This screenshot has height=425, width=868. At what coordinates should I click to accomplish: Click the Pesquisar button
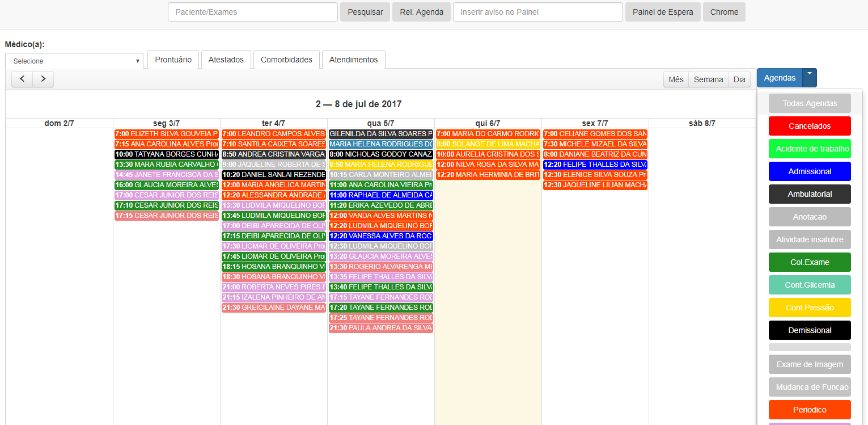coord(365,12)
